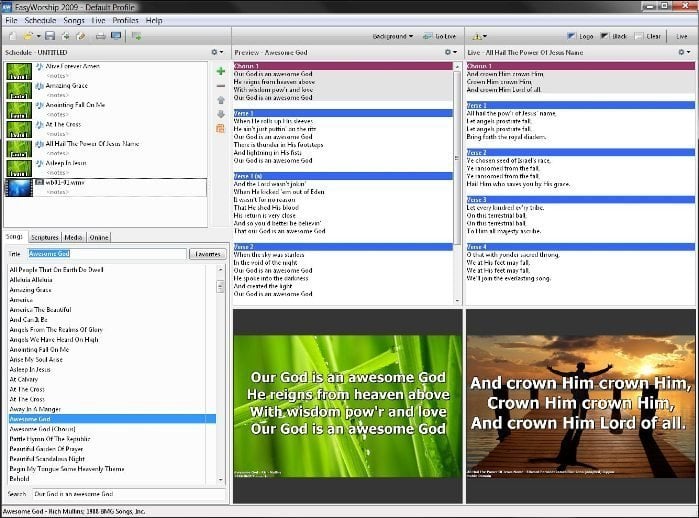
Task: Select Verse 3 header in Live panel
Action: pos(580,200)
